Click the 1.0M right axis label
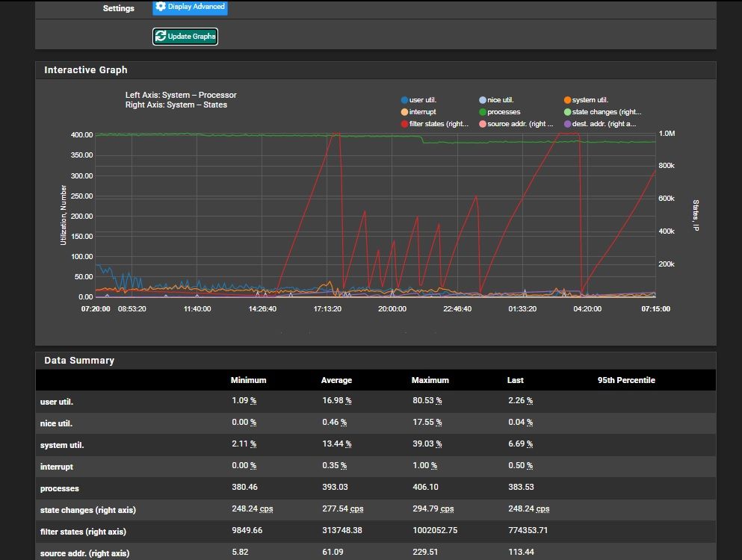The height and width of the screenshot is (560, 742). (667, 134)
